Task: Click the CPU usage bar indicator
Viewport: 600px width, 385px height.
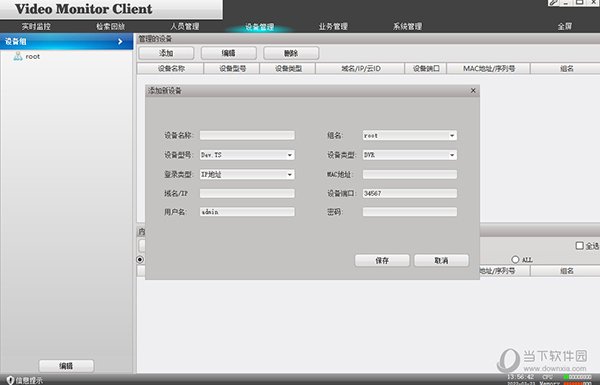Action: (577, 377)
